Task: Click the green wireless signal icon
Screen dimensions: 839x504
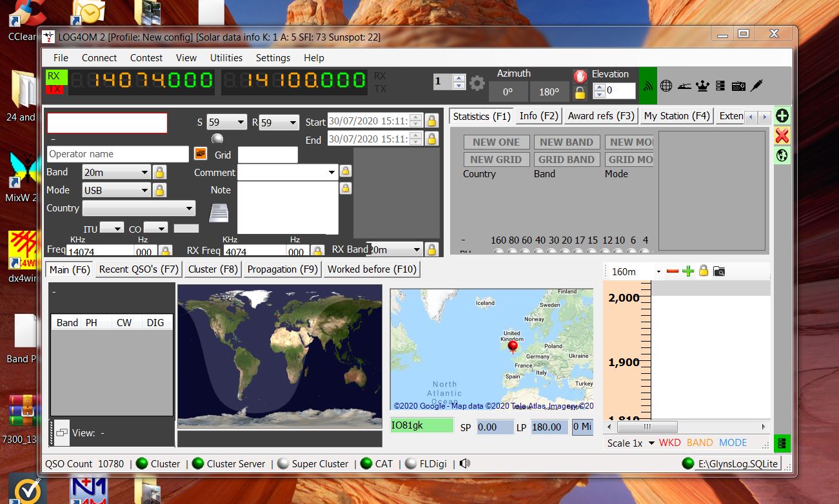Action: pos(648,86)
